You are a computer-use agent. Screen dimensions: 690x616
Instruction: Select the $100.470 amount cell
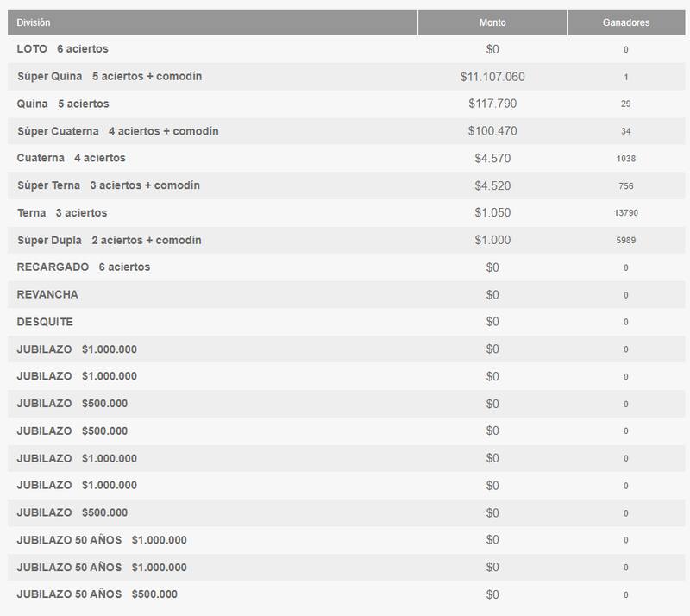point(492,131)
